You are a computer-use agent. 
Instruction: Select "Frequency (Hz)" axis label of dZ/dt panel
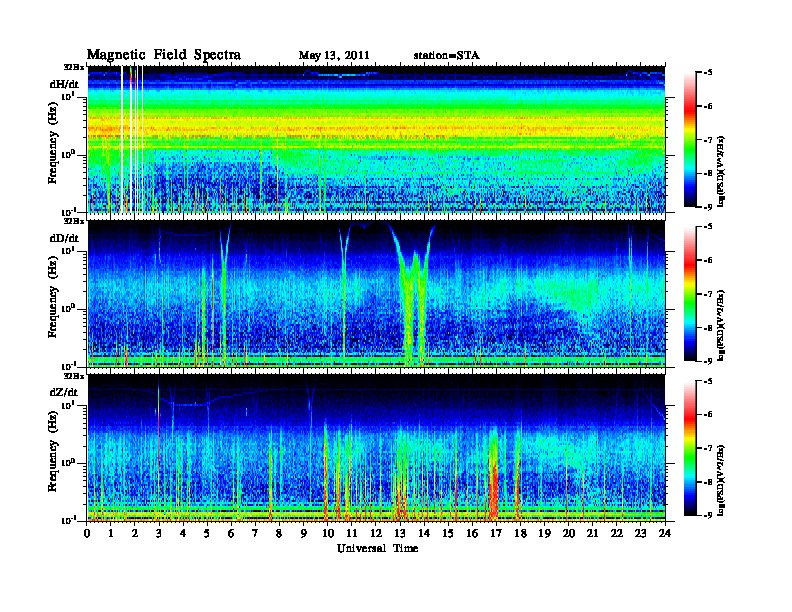[53, 451]
